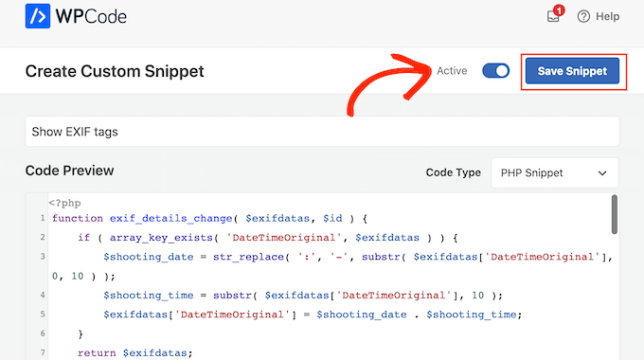Click the 'return $exifdatas;' line
The height and width of the screenshot is (360, 644).
coord(134,353)
